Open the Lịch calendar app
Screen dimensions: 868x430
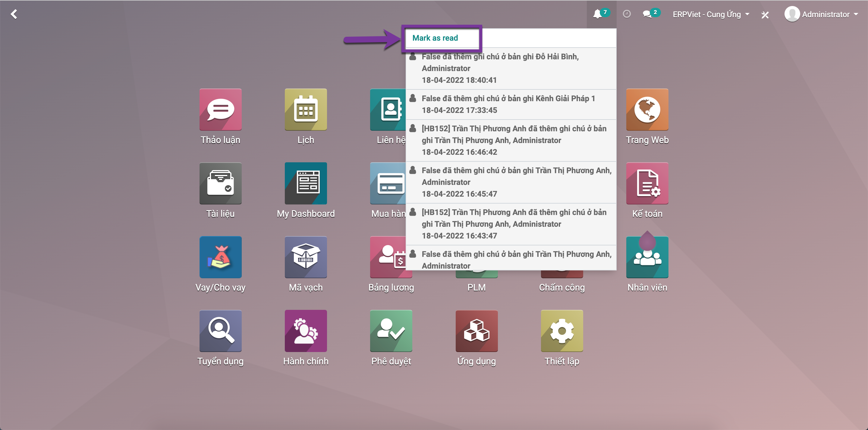click(306, 109)
